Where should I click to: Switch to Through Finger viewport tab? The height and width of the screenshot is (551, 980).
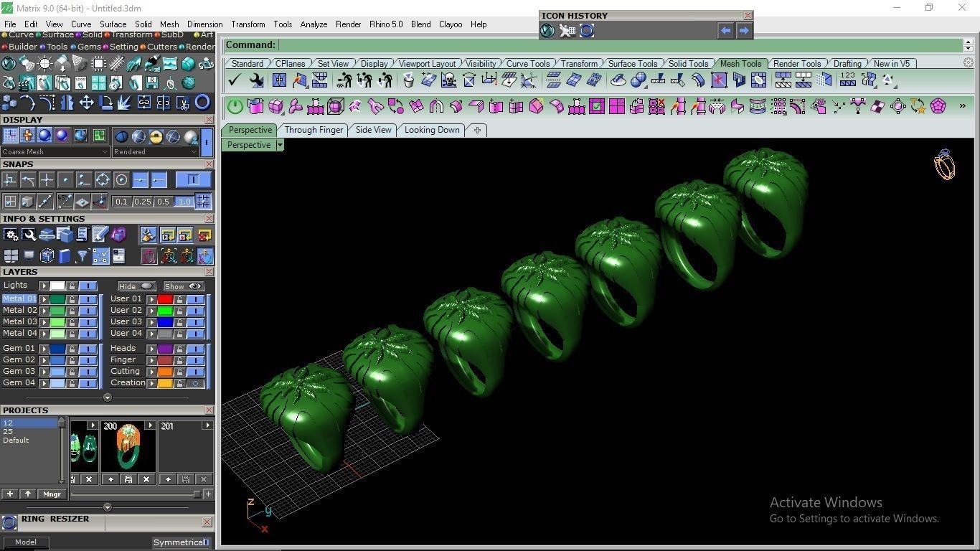(314, 130)
